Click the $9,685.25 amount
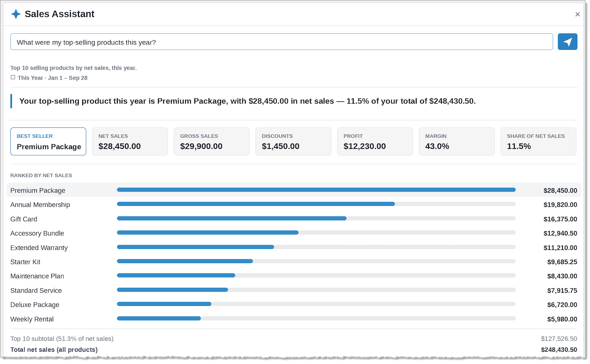 tap(562, 262)
